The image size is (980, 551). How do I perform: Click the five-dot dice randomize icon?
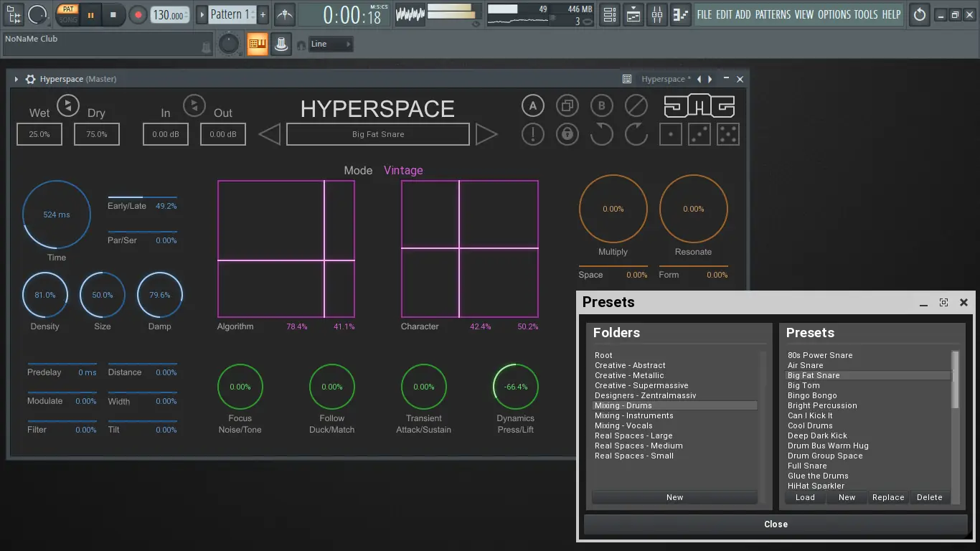tap(727, 134)
